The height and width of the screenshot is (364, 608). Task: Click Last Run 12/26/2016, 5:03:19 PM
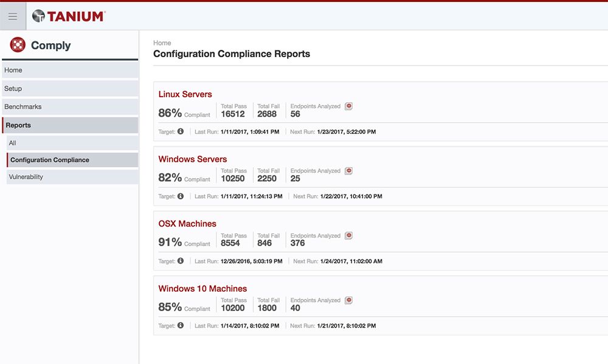tap(251, 261)
